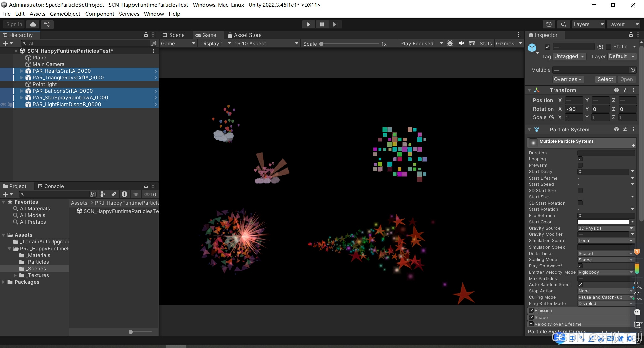This screenshot has width=644, height=348.
Task: Open the Window menu
Action: [154, 14]
